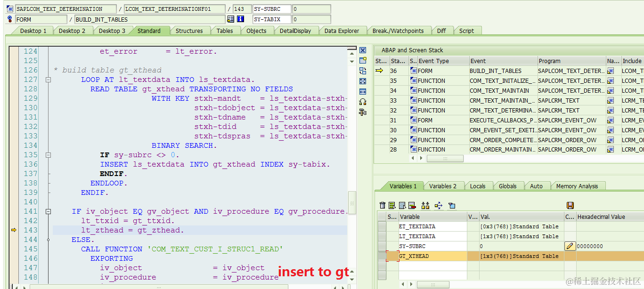Open the Data Explorer tab
The height and width of the screenshot is (289, 644).
(342, 31)
